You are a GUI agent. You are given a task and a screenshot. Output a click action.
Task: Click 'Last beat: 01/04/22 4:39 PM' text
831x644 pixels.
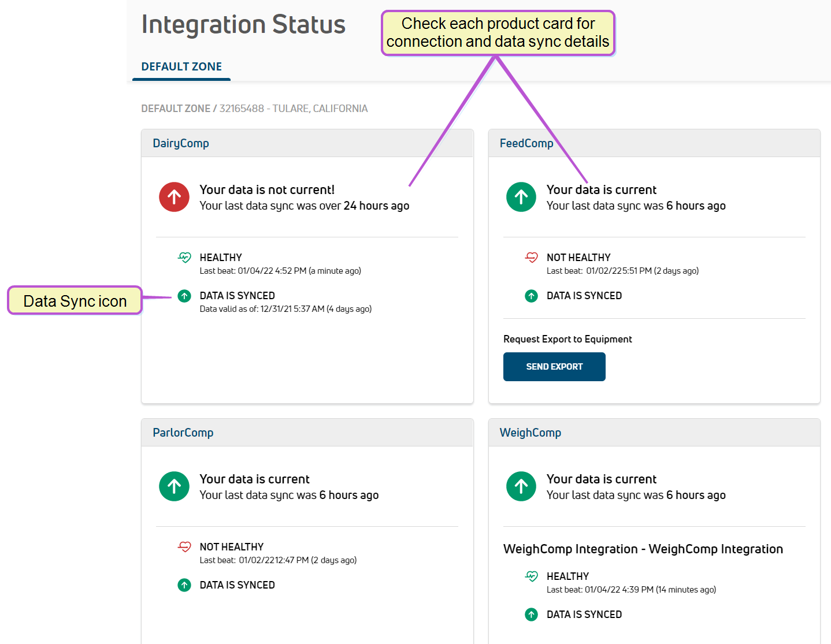click(600, 590)
